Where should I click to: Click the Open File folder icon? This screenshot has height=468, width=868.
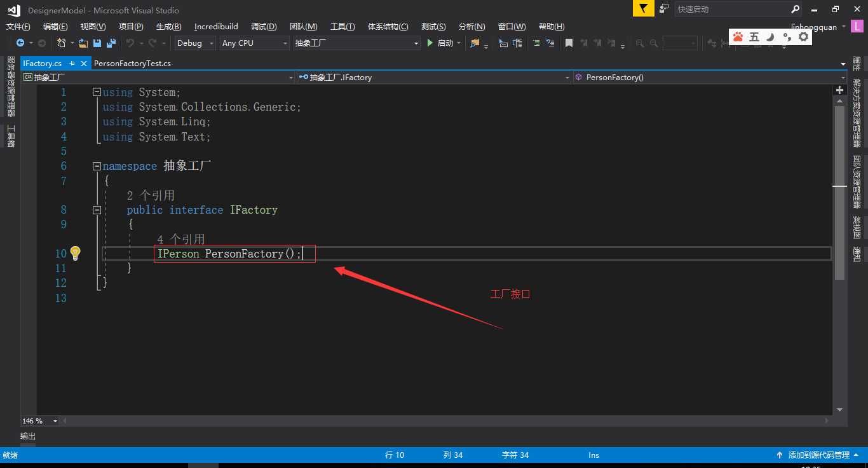coord(83,43)
